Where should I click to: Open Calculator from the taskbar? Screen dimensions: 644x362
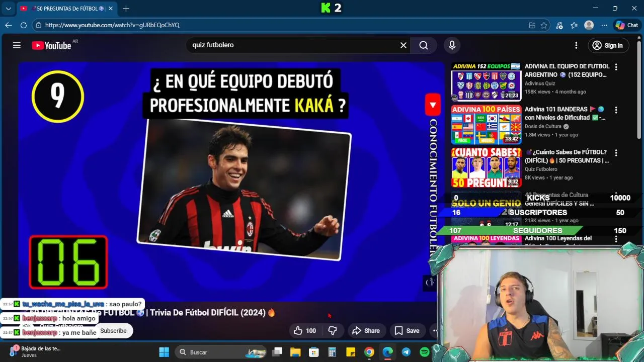tap(332, 352)
